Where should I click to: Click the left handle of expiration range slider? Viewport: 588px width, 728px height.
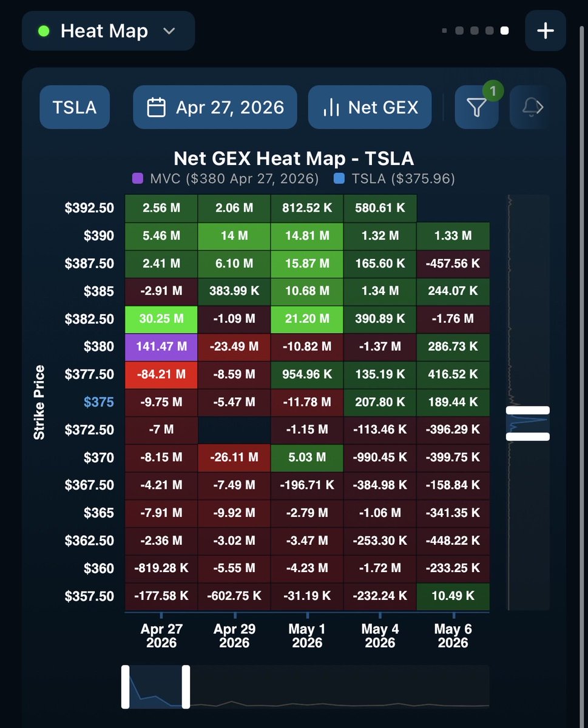coord(126,687)
